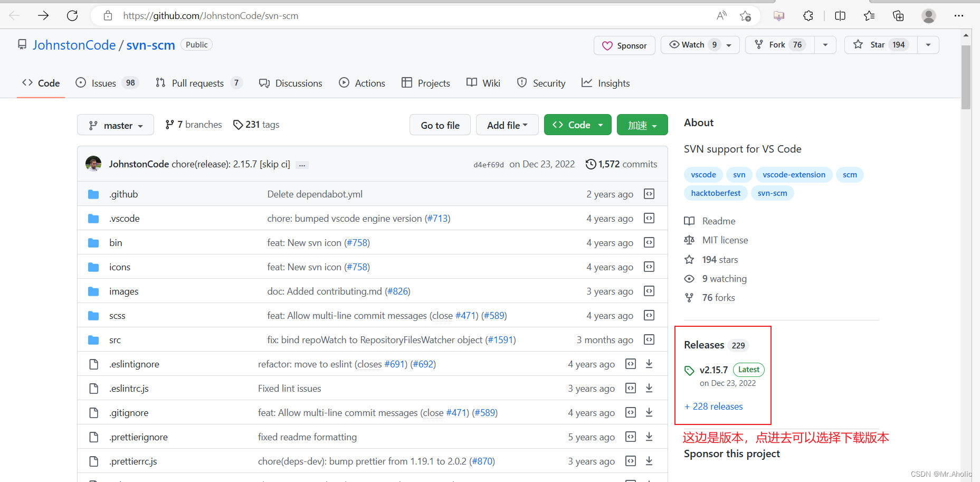Open Security tab

click(x=541, y=83)
